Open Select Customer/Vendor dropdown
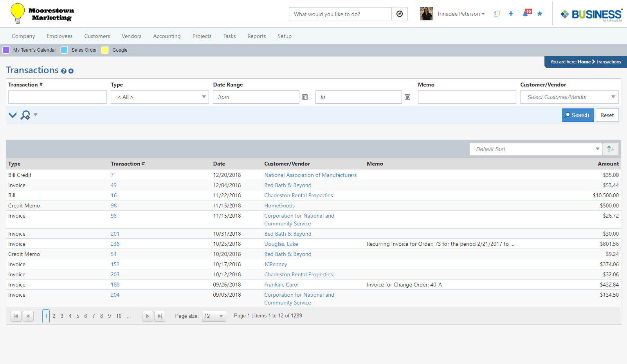The height and width of the screenshot is (364, 627). 569,97
